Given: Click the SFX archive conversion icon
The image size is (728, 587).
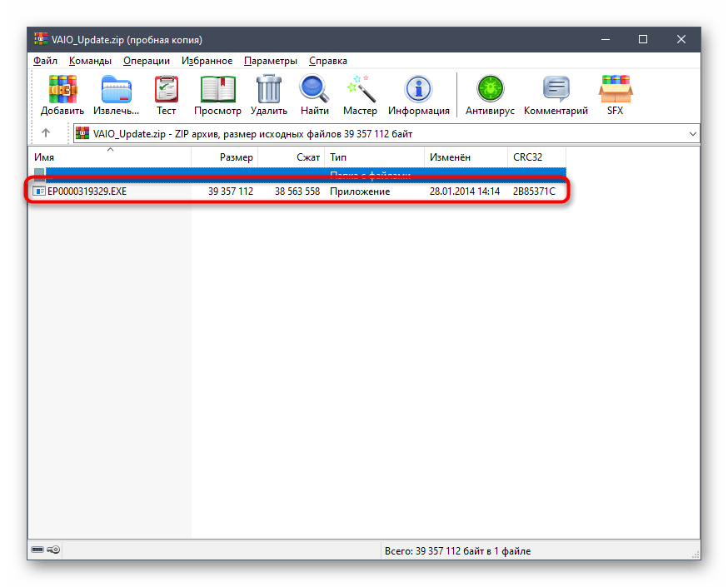Looking at the screenshot, I should point(615,95).
